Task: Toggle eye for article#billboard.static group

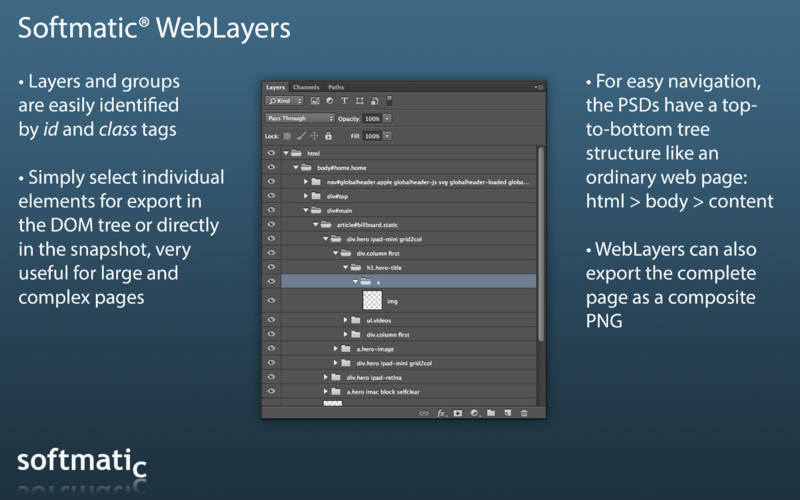Action: 271,224
